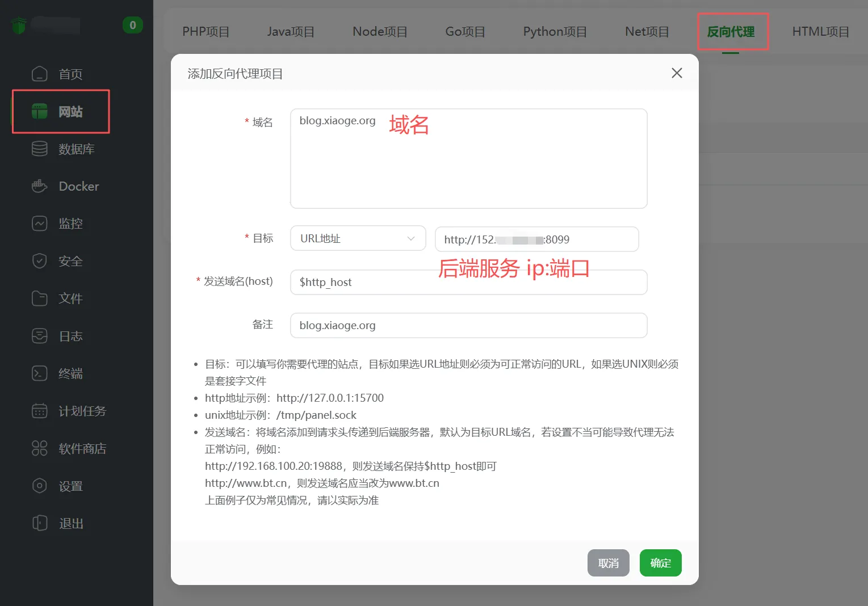Screen dimensions: 868x606
Task: Select the 监控 monitoring icon
Action: tap(40, 224)
